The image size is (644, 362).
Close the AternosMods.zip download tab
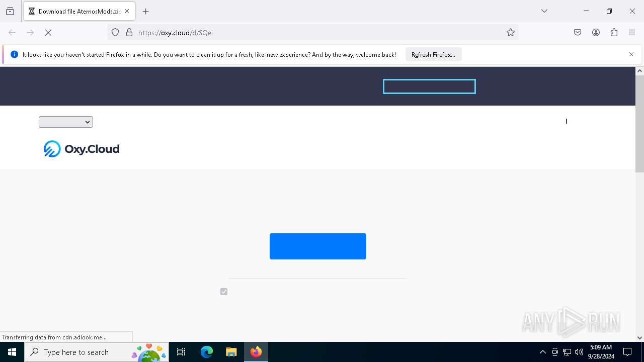tap(127, 11)
